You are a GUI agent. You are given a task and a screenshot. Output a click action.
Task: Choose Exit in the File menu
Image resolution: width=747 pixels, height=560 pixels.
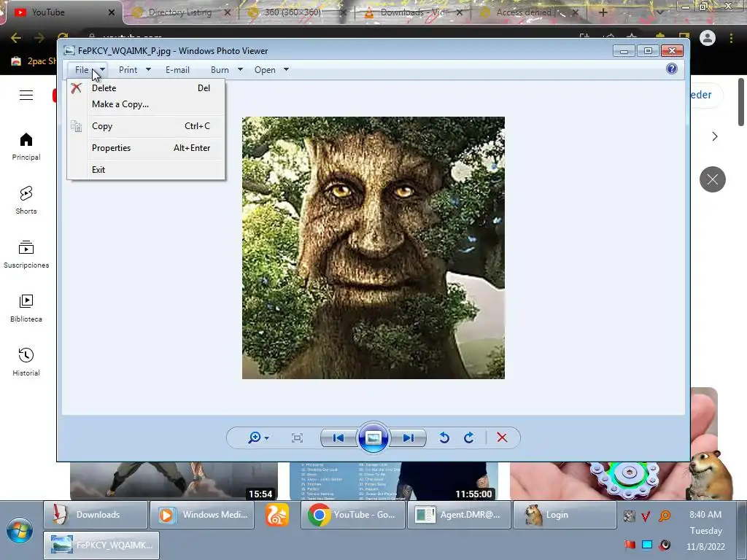pos(146,170)
